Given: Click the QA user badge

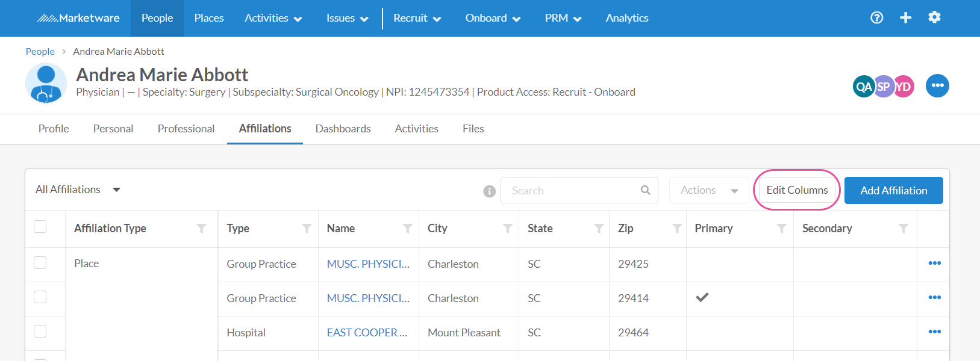Looking at the screenshot, I should 864,87.
